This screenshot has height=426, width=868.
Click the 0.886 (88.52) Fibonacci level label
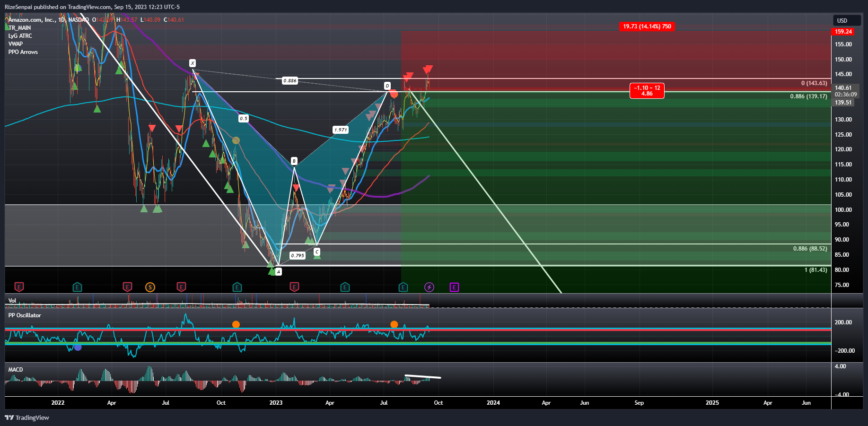point(810,249)
